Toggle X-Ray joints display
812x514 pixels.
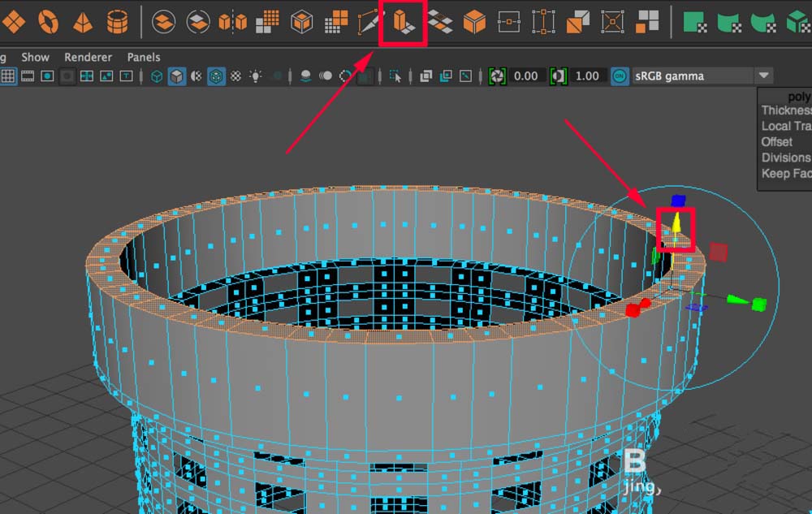pyautogui.click(x=465, y=76)
